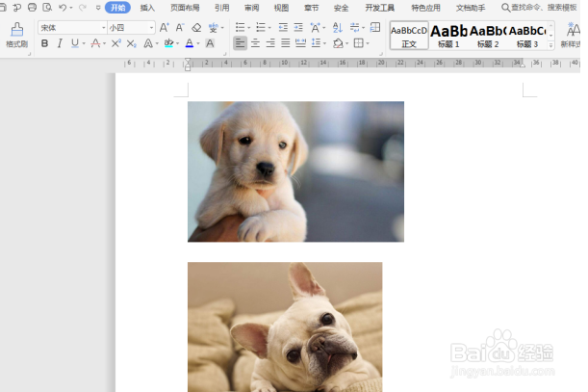This screenshot has height=392, width=588.
Task: Justify the text
Action: tap(286, 43)
